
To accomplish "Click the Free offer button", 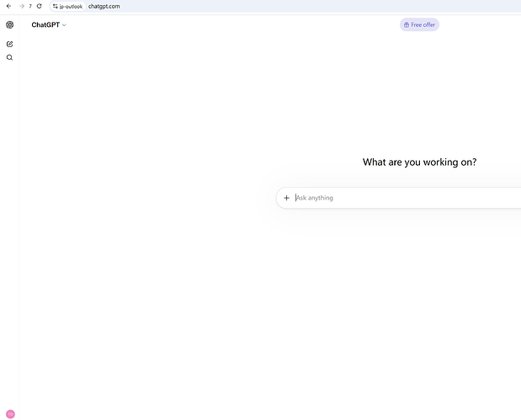I will click(x=419, y=24).
